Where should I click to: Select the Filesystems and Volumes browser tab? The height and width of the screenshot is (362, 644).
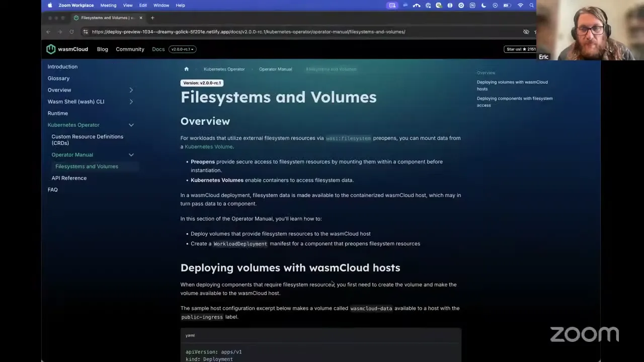point(108,18)
